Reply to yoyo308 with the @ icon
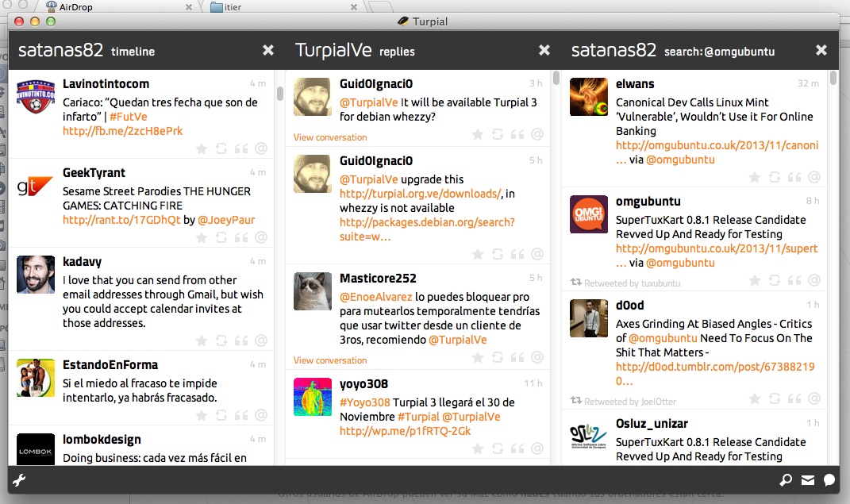 coord(537,448)
